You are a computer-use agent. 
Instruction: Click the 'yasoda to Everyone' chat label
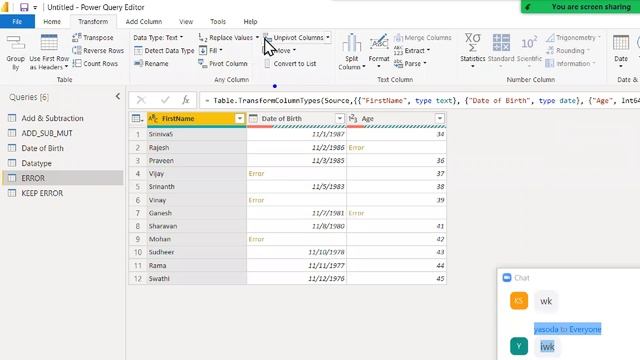pyautogui.click(x=567, y=329)
